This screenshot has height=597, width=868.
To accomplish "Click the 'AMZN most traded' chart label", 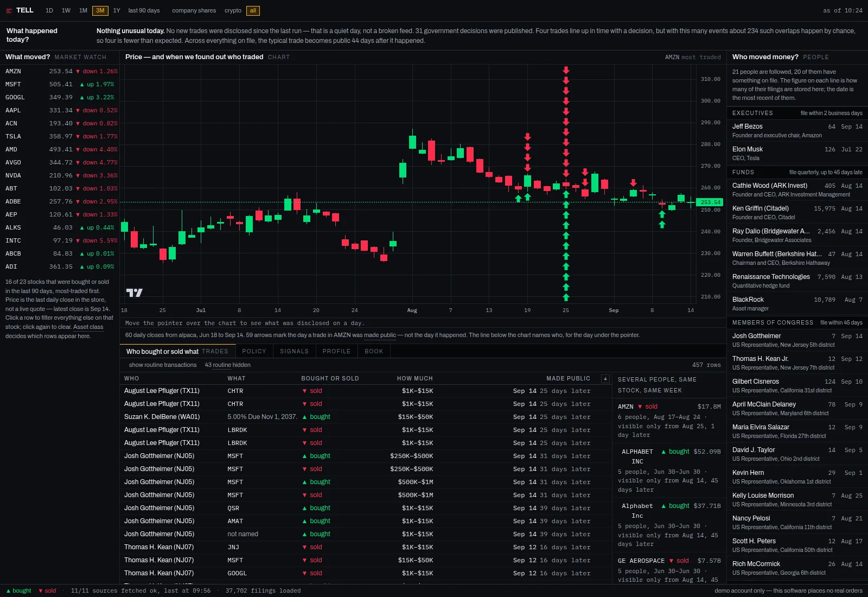I will [693, 57].
